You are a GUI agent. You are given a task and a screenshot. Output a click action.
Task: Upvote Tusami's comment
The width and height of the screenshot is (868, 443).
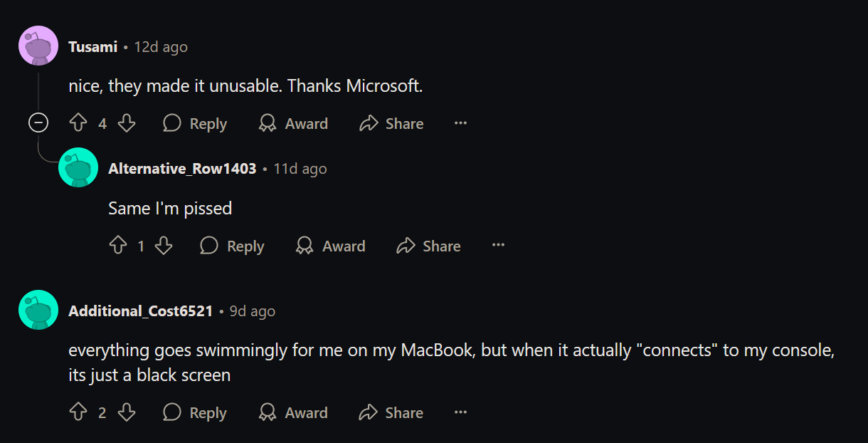(78, 123)
